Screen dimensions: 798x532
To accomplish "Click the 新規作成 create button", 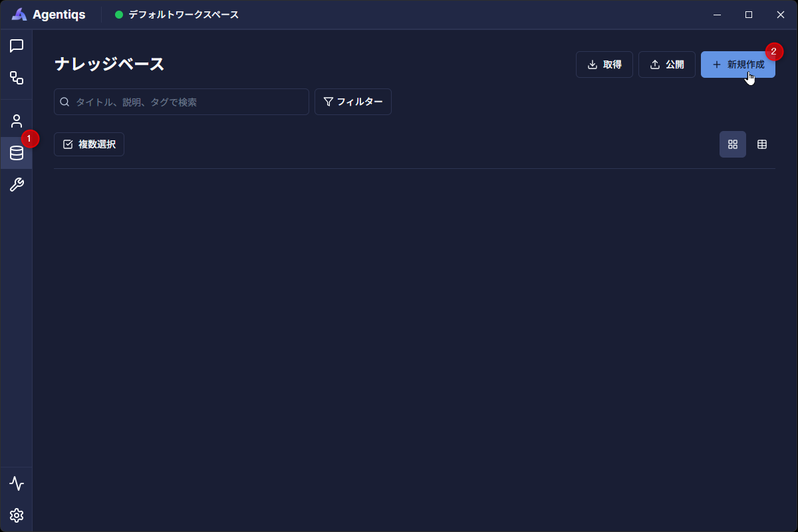I will pos(737,65).
